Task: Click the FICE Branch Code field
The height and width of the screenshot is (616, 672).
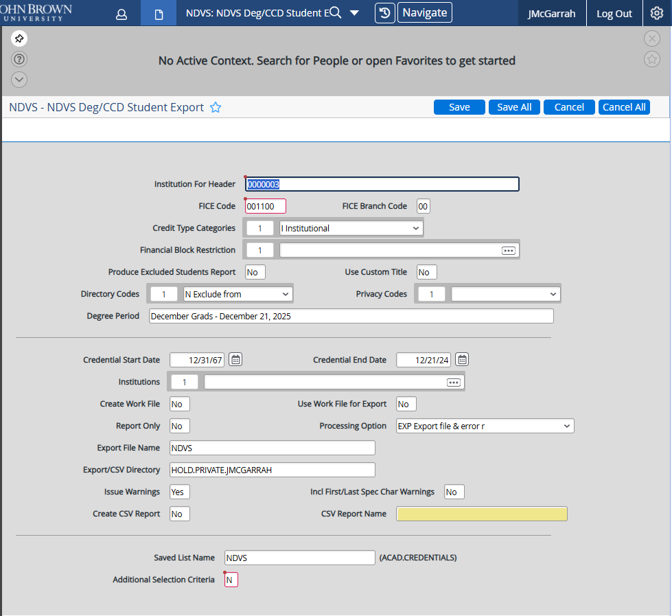Action: pyautogui.click(x=423, y=206)
